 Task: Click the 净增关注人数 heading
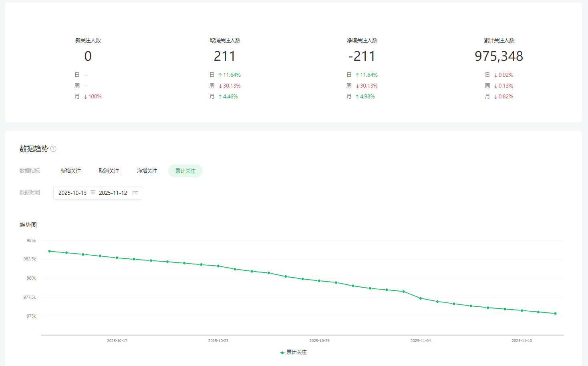coord(362,40)
